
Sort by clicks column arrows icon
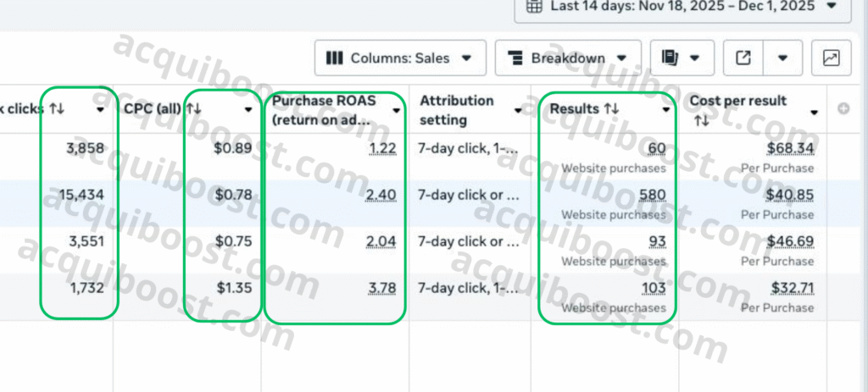pos(57,109)
